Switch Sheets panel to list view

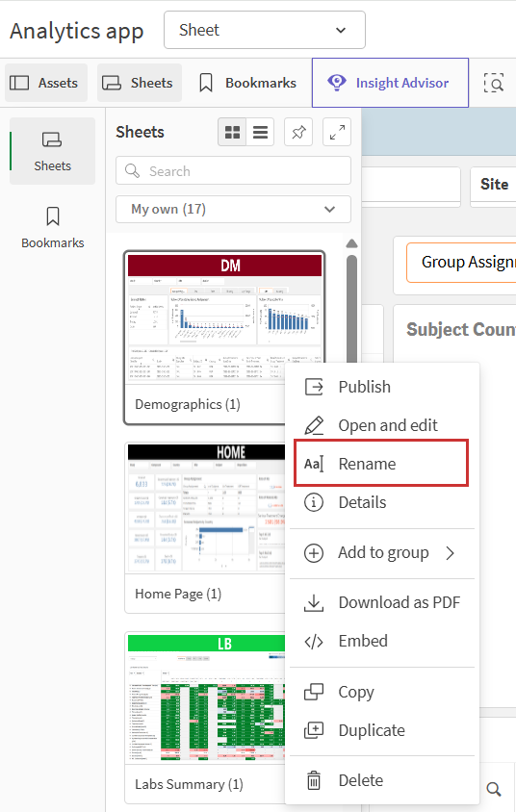coord(260,132)
